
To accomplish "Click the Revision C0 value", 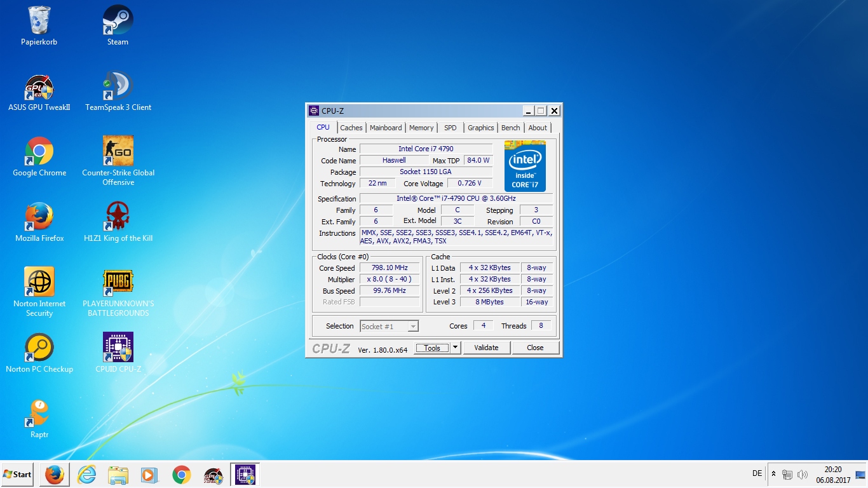I will tap(536, 221).
